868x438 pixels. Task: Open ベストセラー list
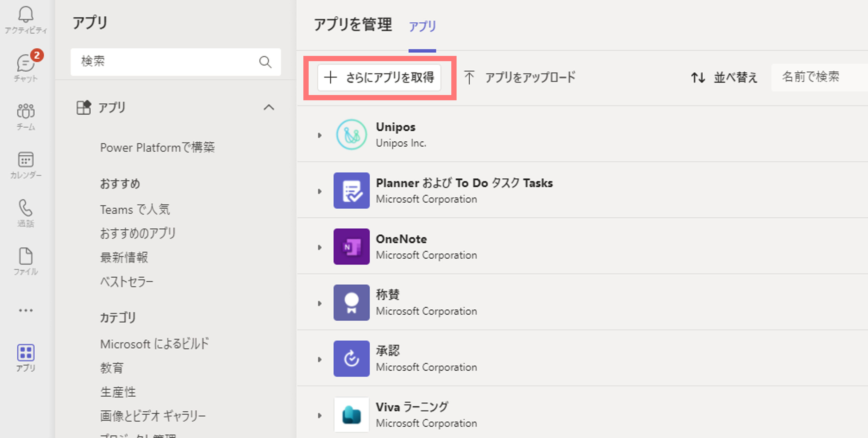tap(126, 282)
